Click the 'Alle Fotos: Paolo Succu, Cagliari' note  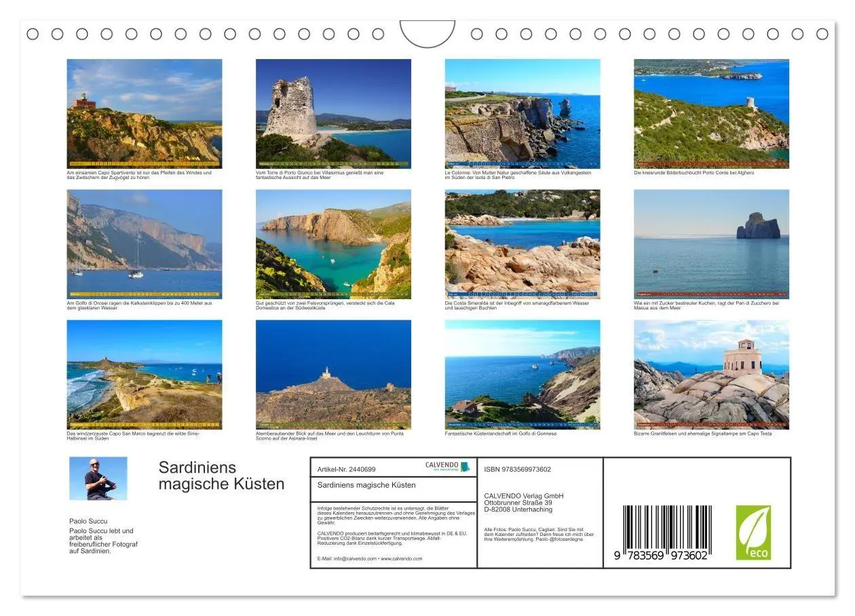pyautogui.click(x=539, y=535)
